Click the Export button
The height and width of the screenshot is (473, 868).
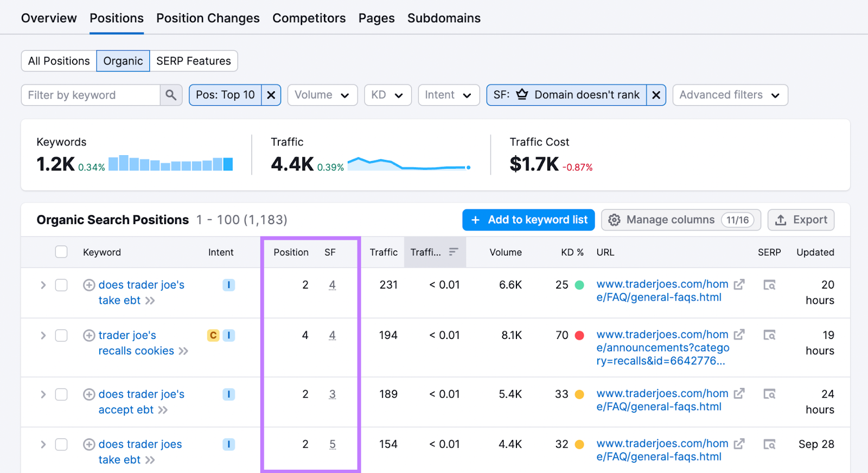(801, 220)
